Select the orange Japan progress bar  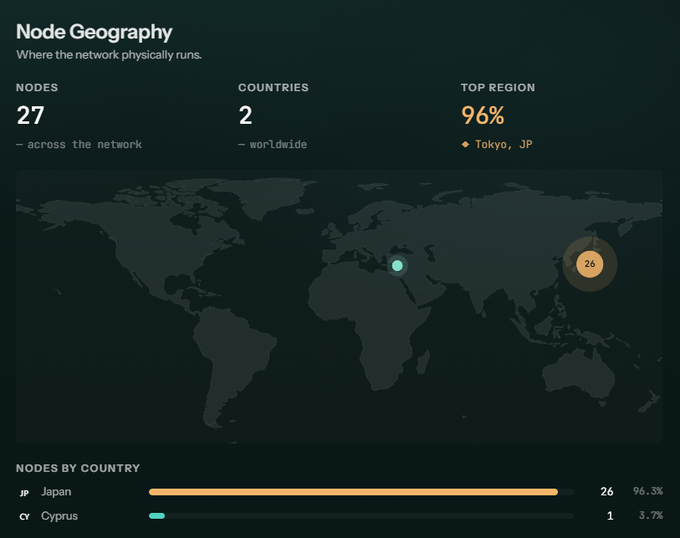click(353, 492)
